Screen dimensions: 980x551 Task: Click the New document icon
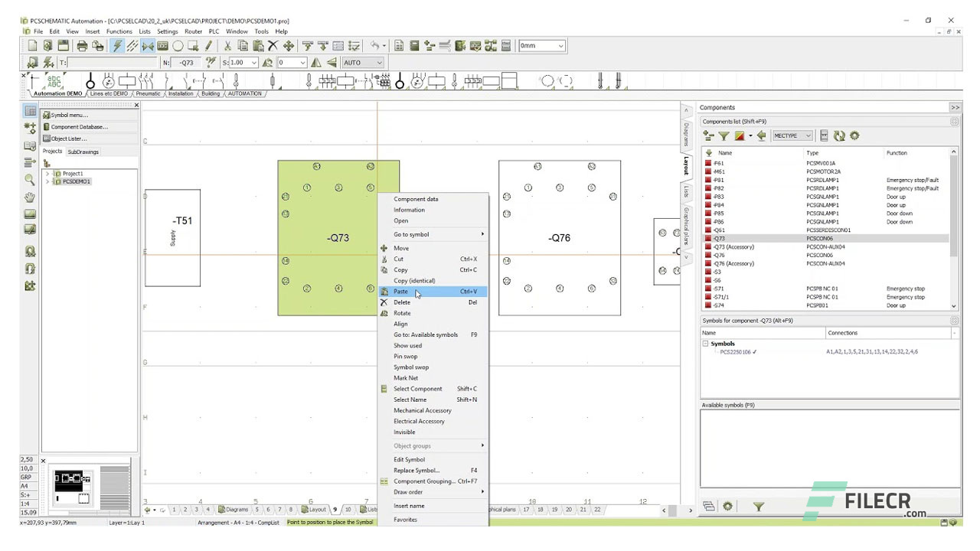[32, 46]
